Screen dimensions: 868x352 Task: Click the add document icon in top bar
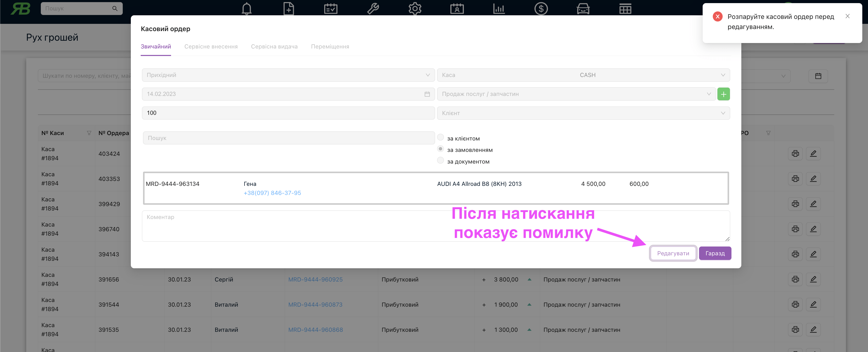(288, 8)
